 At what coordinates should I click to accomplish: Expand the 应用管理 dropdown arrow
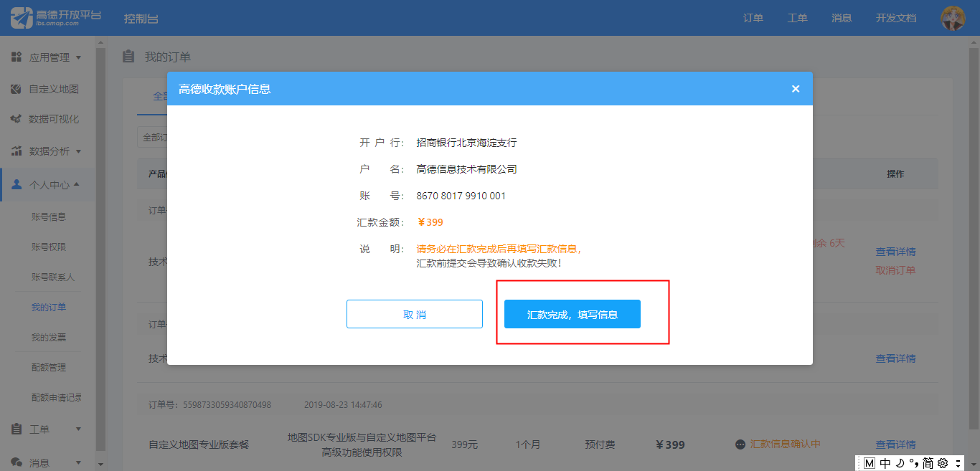point(78,57)
